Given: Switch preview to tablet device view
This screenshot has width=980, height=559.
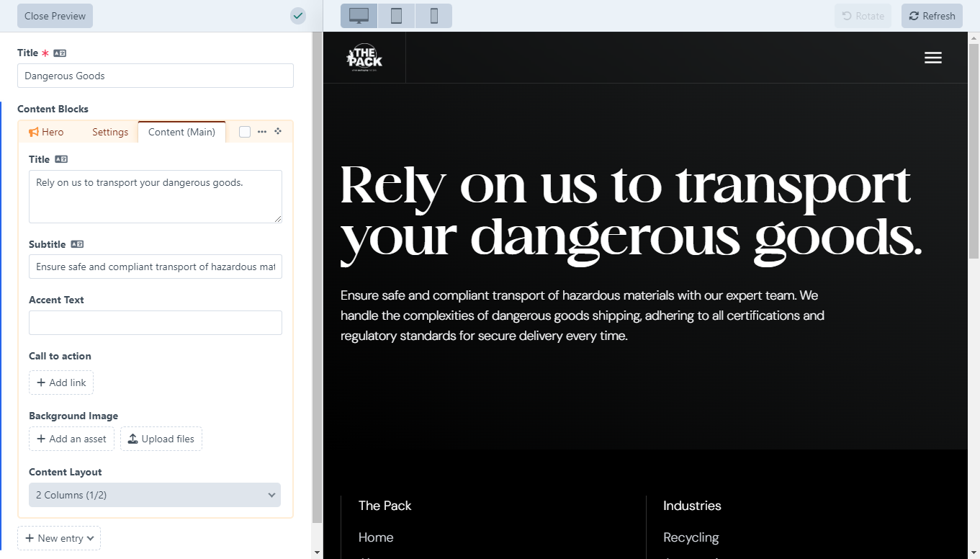Looking at the screenshot, I should 396,16.
